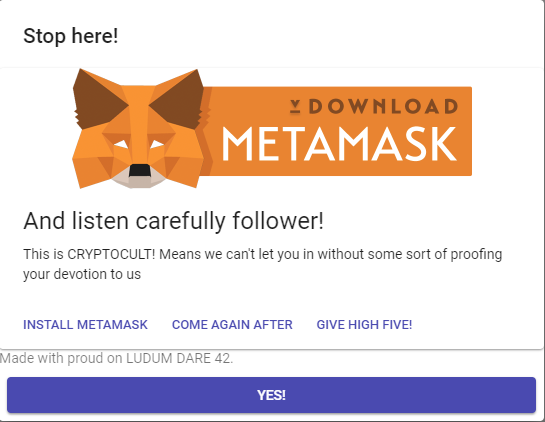Viewport: 545px width, 422px height.
Task: Click the fox's left white eye
Action: pyautogui.click(x=121, y=144)
